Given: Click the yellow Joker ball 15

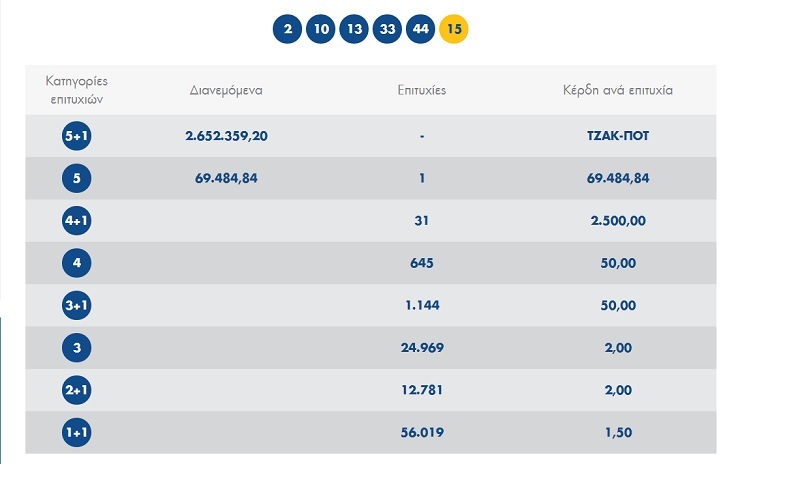Looking at the screenshot, I should tap(454, 29).
